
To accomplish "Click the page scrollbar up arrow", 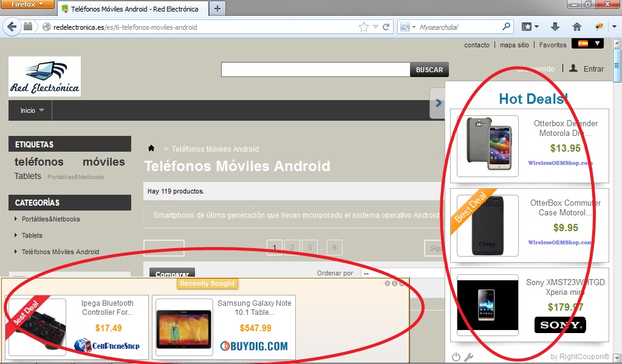I will (617, 42).
